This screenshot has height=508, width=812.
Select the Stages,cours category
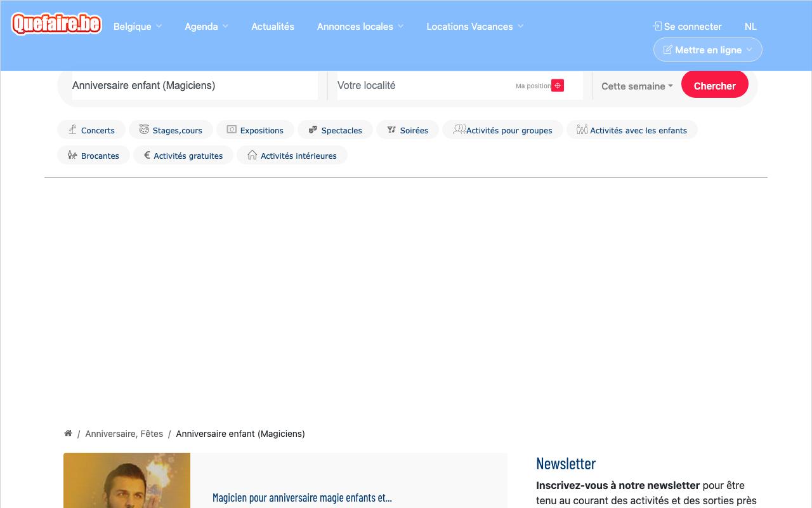171,130
